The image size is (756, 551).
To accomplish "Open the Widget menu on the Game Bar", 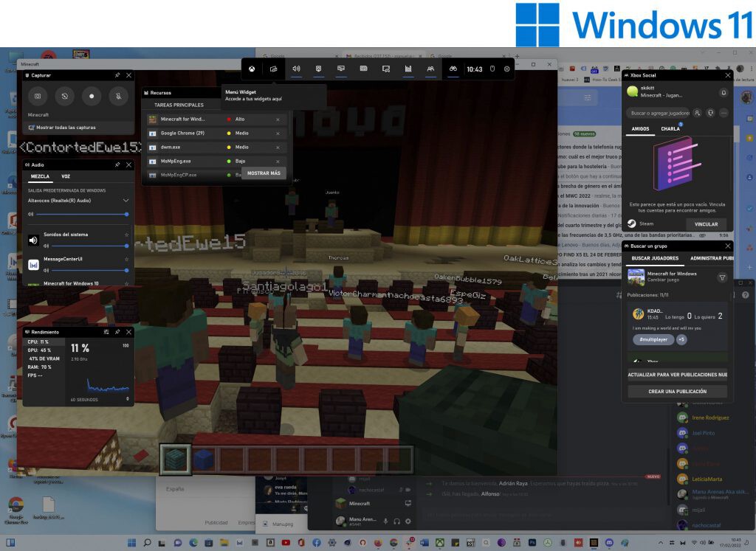I will click(x=275, y=69).
